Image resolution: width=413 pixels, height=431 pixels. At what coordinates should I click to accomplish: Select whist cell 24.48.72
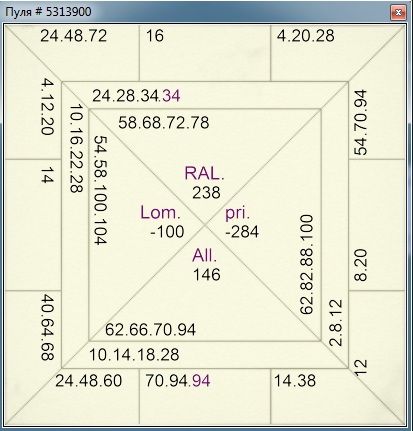(x=74, y=36)
